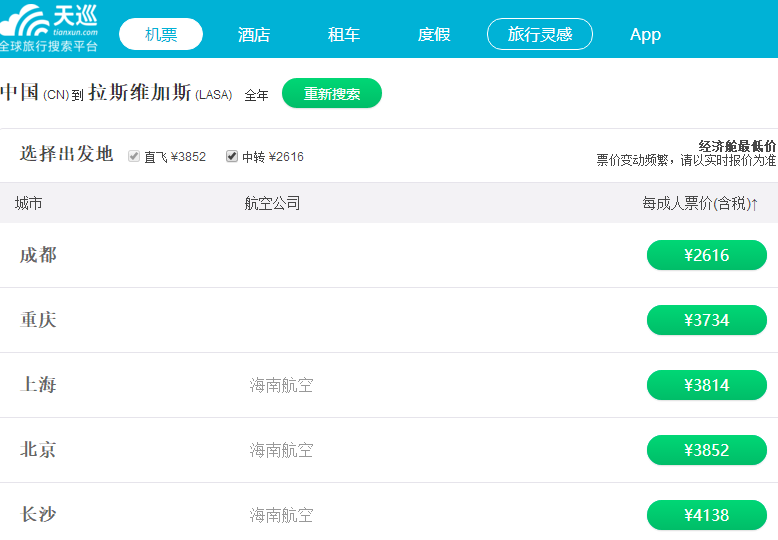Image resolution: width=778 pixels, height=540 pixels.
Task: Open the 度假 vacations tab
Action: pyautogui.click(x=434, y=35)
